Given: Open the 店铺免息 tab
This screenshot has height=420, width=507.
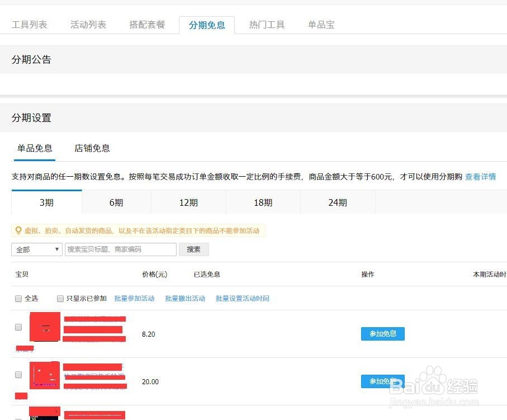Looking at the screenshot, I should [91, 148].
